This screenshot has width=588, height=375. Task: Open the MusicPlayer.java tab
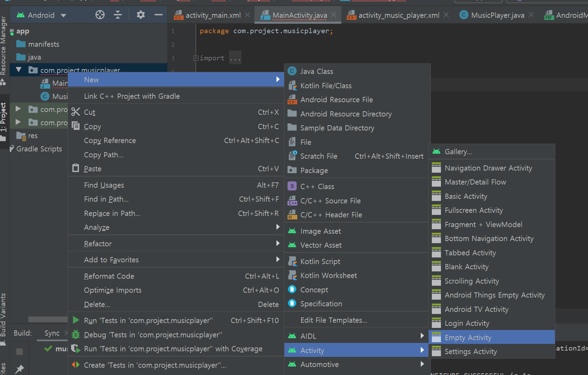click(x=498, y=15)
